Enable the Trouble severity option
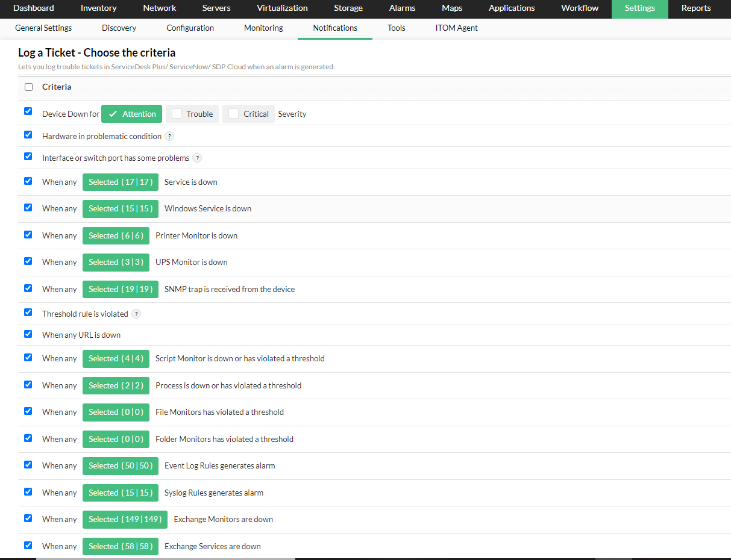Screen dimensions: 731x560 tap(192, 114)
